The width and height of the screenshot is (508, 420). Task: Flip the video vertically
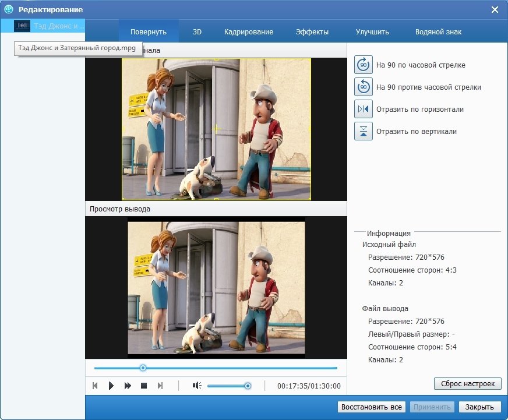tap(363, 131)
